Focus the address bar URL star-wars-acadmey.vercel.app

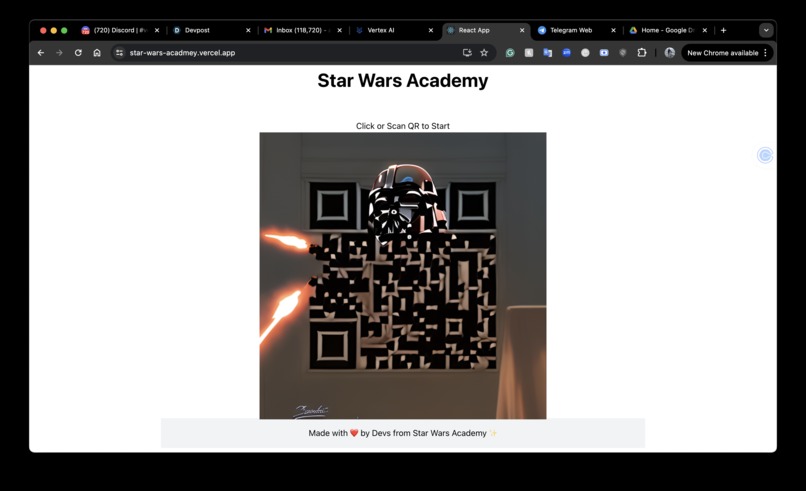(x=182, y=52)
